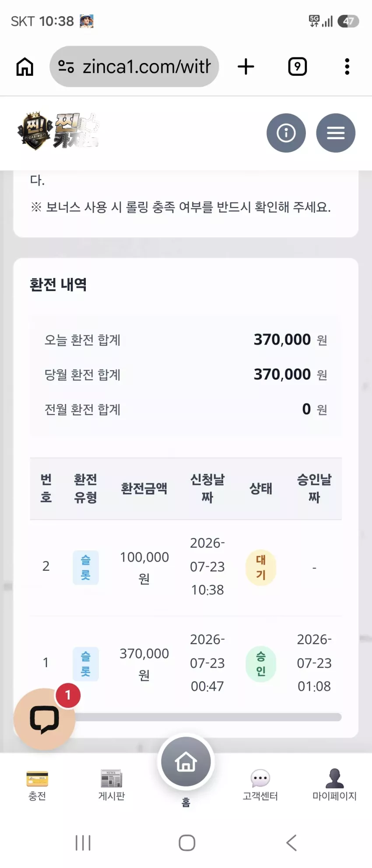Tap the 슬롯 tag on the 100,000원 row
Viewport: 372px width, 868px height.
86,568
